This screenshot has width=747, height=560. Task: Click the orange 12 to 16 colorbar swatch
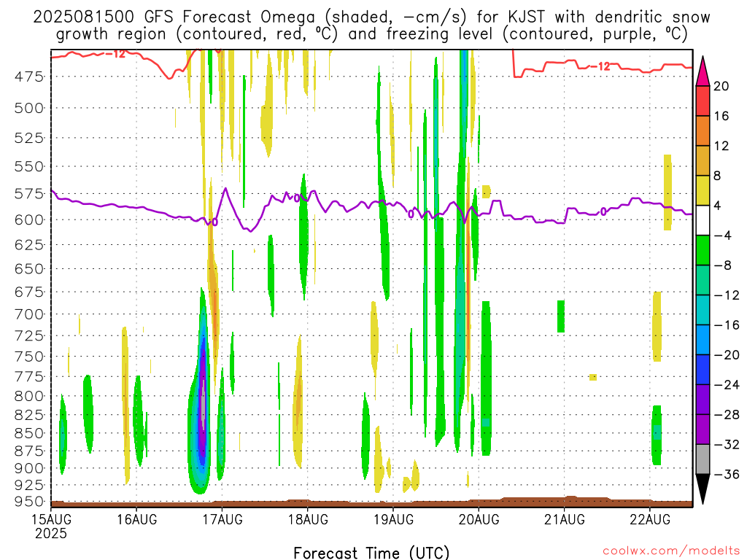[703, 131]
